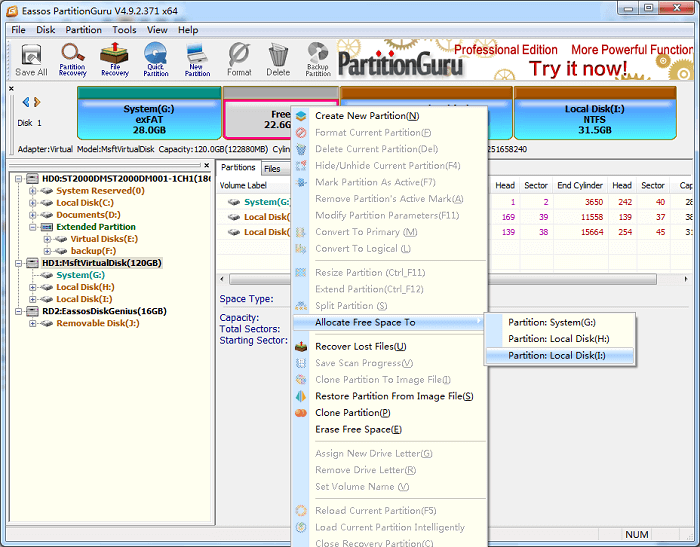Click Recover Lost Files menu icon

pyautogui.click(x=301, y=347)
